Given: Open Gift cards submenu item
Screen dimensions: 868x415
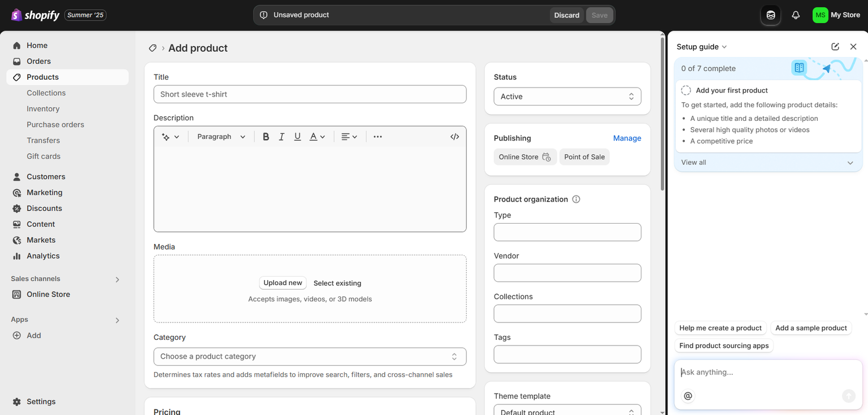Looking at the screenshot, I should pyautogui.click(x=44, y=156).
